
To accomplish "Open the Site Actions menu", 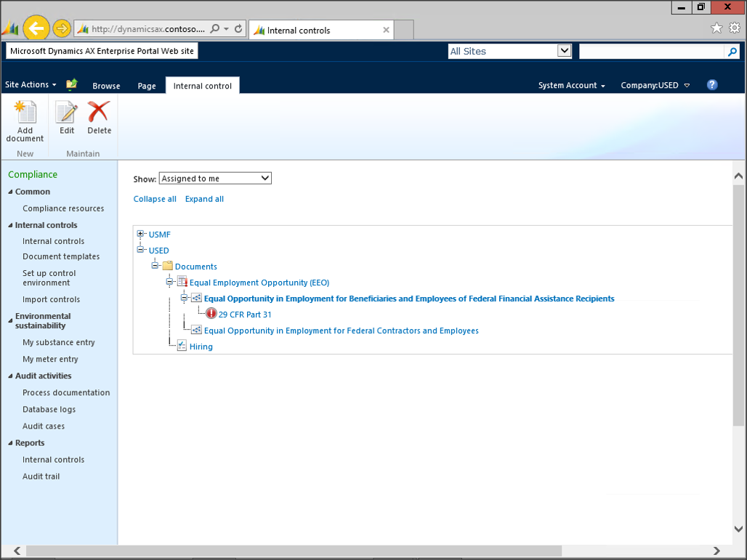I will (x=30, y=85).
